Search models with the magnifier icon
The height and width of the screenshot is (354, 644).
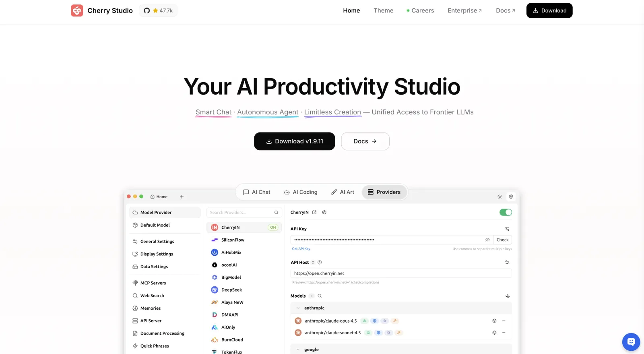(x=320, y=296)
